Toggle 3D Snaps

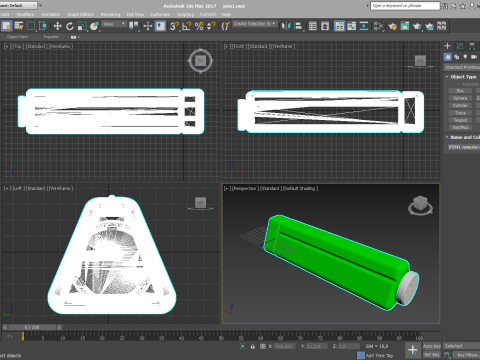pyautogui.click(x=174, y=26)
